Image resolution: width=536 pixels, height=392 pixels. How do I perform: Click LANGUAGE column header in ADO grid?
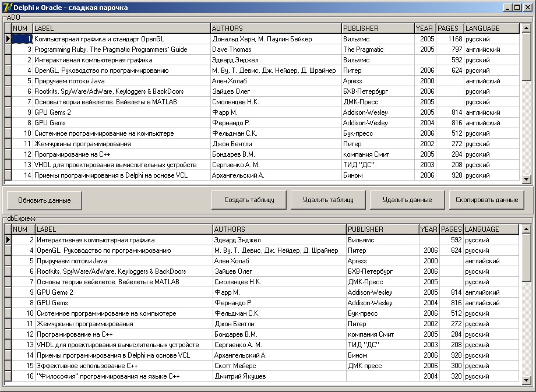[x=492, y=29]
